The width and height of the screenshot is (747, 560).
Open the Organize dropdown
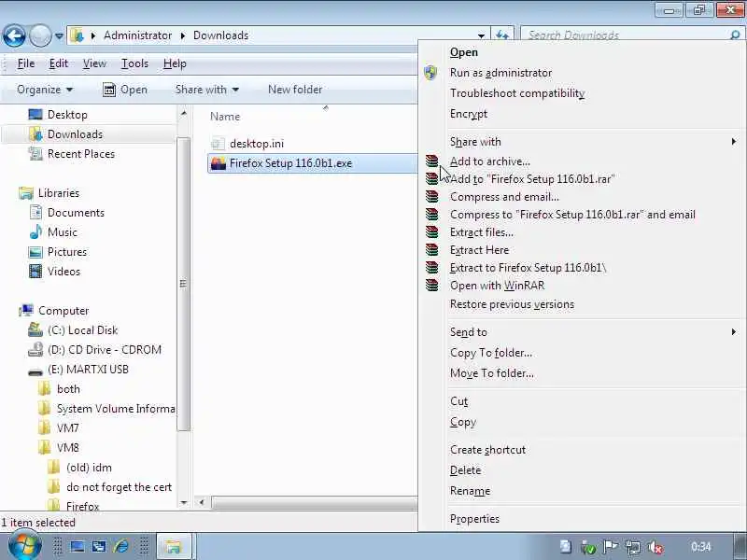tap(45, 90)
